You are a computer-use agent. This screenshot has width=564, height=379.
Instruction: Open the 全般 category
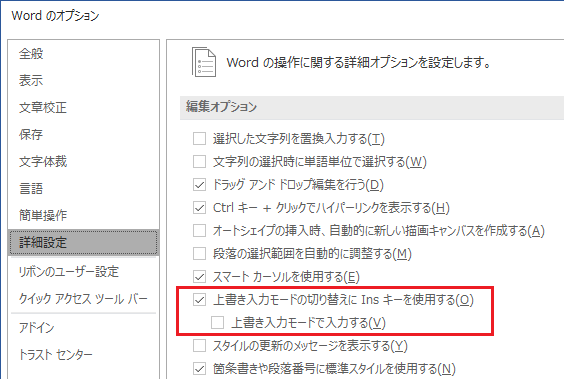pyautogui.click(x=83, y=54)
